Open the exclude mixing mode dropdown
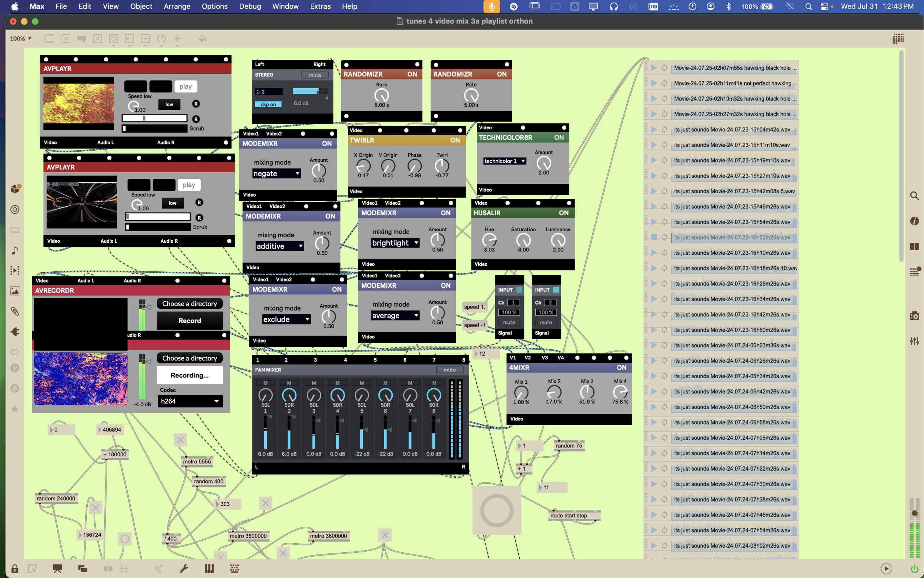 point(286,319)
